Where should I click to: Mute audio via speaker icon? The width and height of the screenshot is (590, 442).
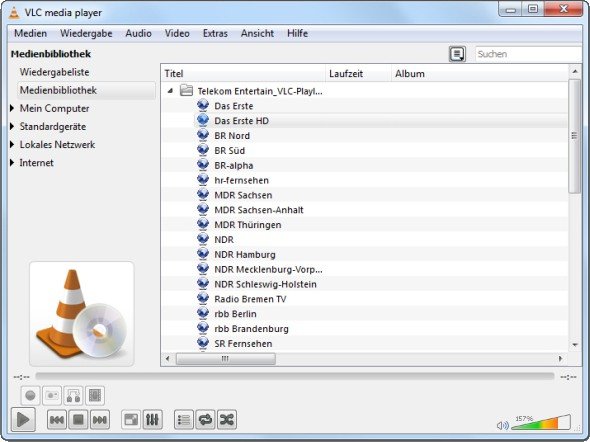click(x=502, y=425)
